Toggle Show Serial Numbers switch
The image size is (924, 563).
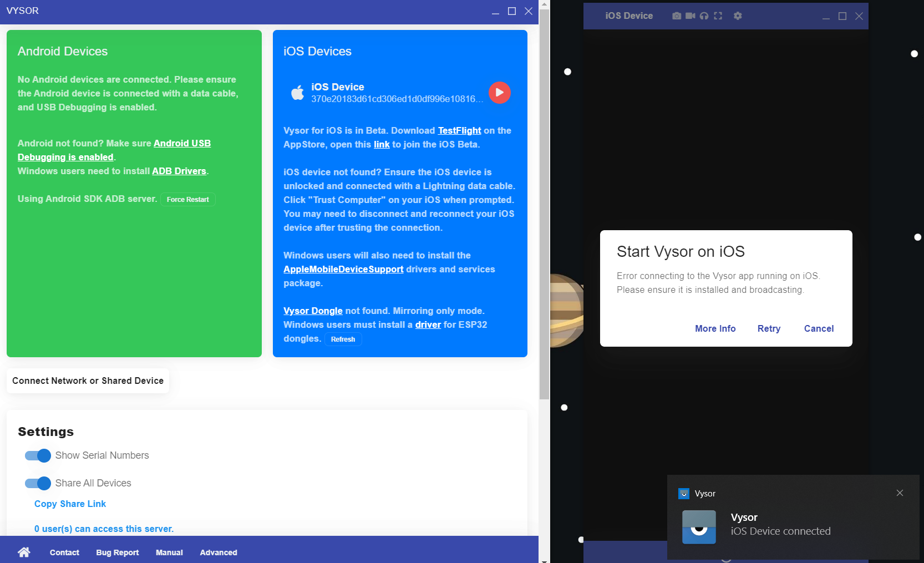pos(38,456)
